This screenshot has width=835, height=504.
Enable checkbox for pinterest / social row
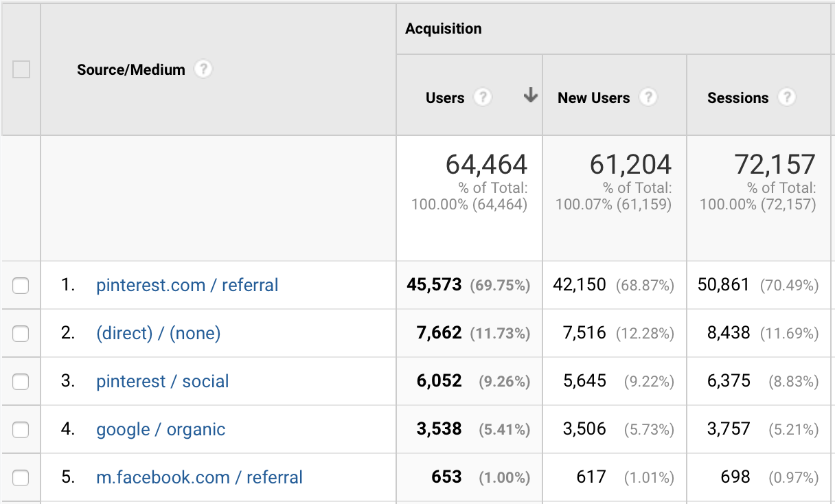tap(21, 382)
